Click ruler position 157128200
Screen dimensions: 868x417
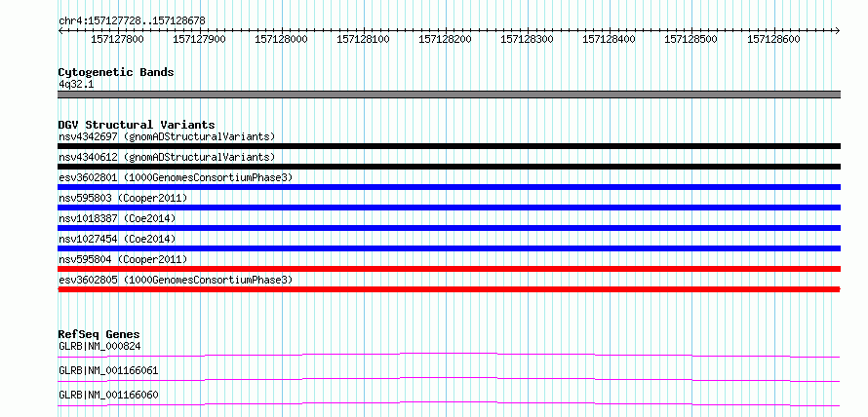445,39
